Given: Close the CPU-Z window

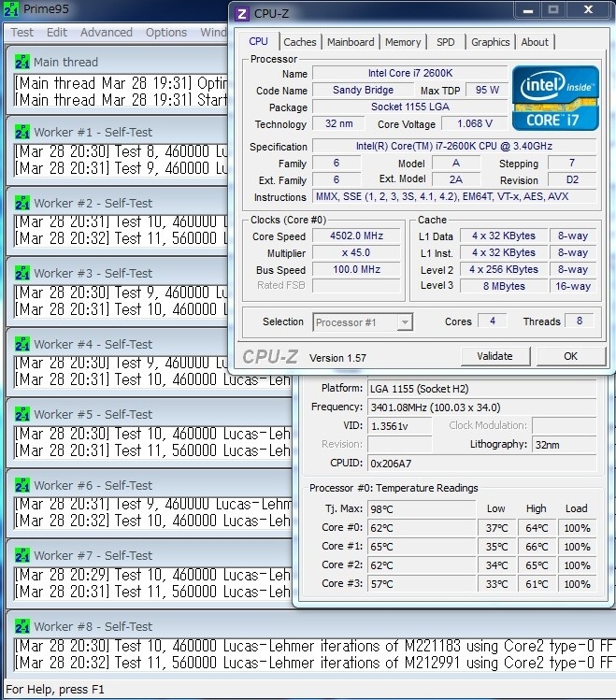Looking at the screenshot, I should point(588,10).
